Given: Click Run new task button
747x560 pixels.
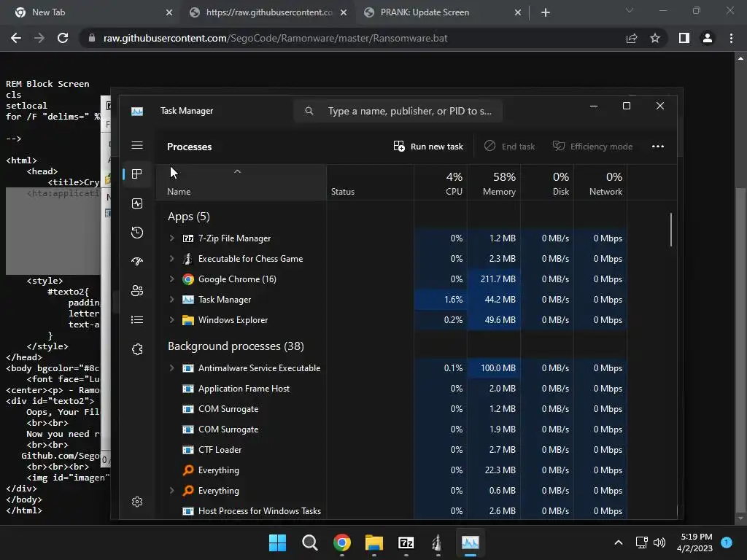Looking at the screenshot, I should click(428, 147).
